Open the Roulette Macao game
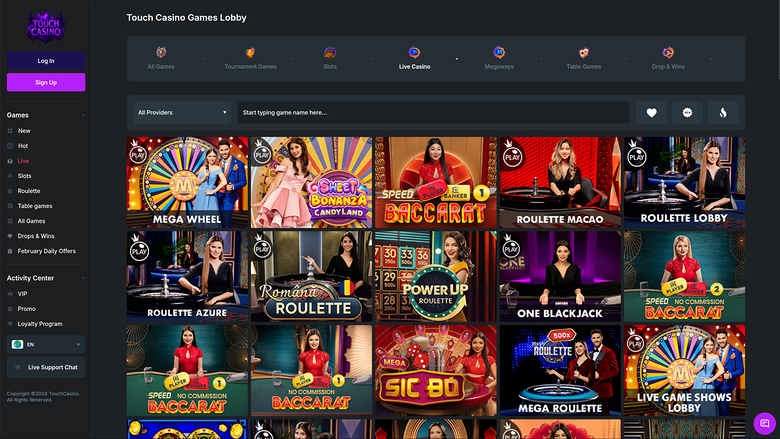The height and width of the screenshot is (439, 780). [560, 182]
